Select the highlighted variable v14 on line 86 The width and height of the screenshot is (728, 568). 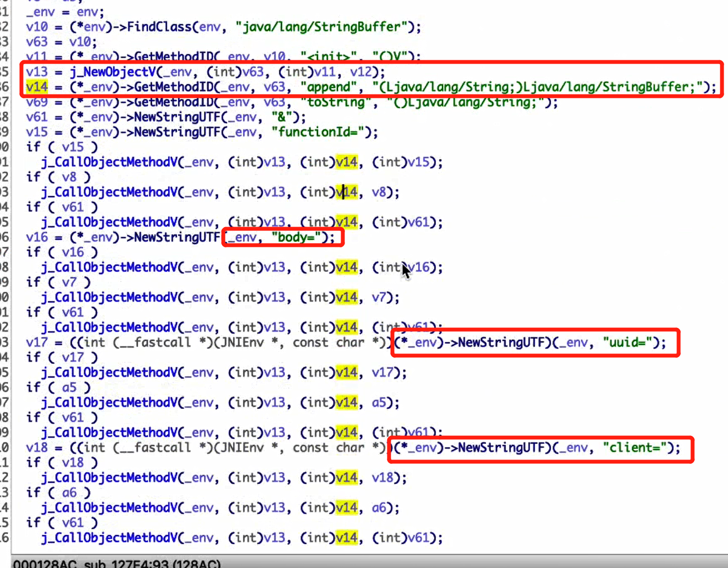(34, 87)
